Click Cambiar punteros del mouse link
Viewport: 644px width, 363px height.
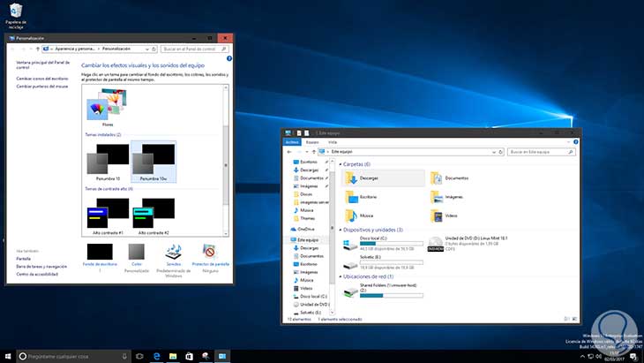coord(41,87)
